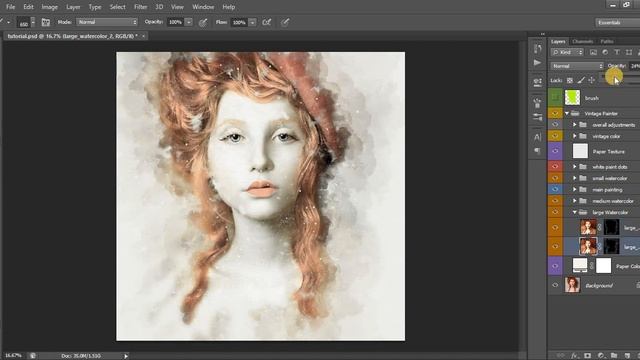The width and height of the screenshot is (640, 360).
Task: Filter layers by pixel layer icon
Action: point(593,52)
